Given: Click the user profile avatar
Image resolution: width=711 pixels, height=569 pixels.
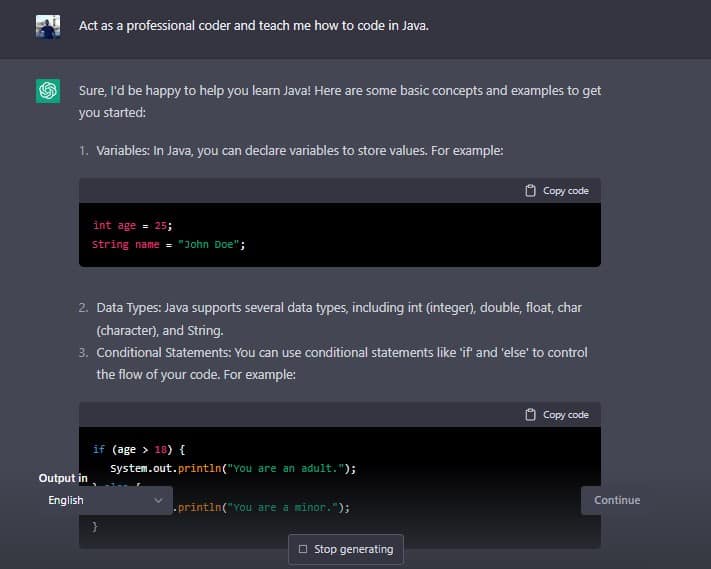Looking at the screenshot, I should click(x=48, y=26).
